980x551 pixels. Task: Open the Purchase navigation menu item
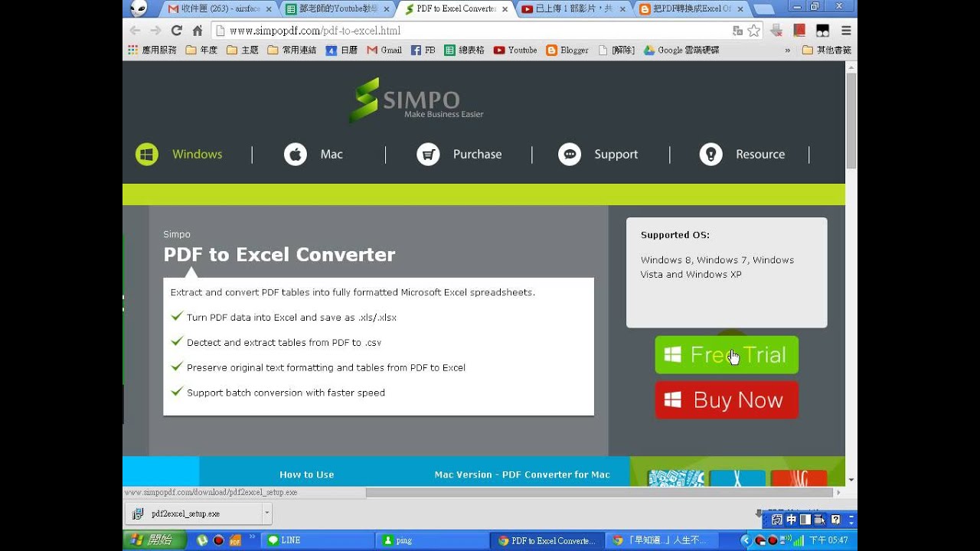click(x=477, y=155)
